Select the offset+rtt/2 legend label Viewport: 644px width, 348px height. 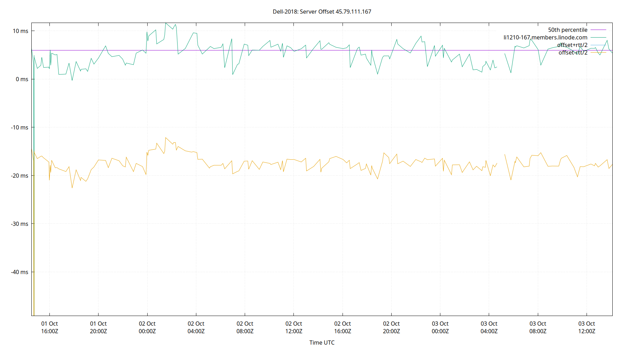point(572,45)
